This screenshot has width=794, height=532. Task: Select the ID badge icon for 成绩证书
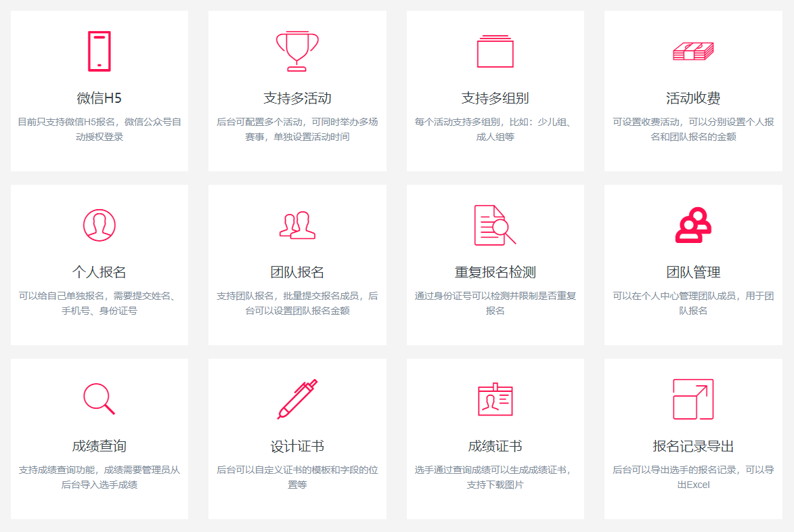click(x=494, y=398)
